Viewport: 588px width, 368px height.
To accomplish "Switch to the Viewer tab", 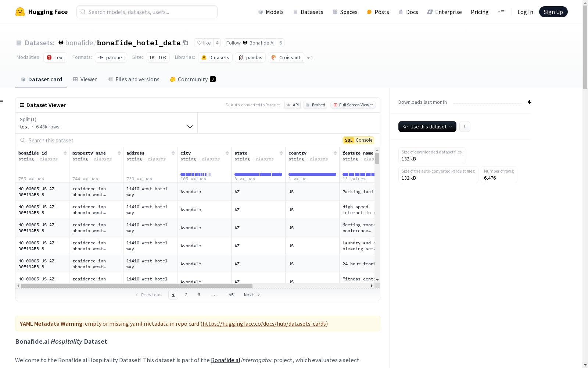I will [x=85, y=79].
